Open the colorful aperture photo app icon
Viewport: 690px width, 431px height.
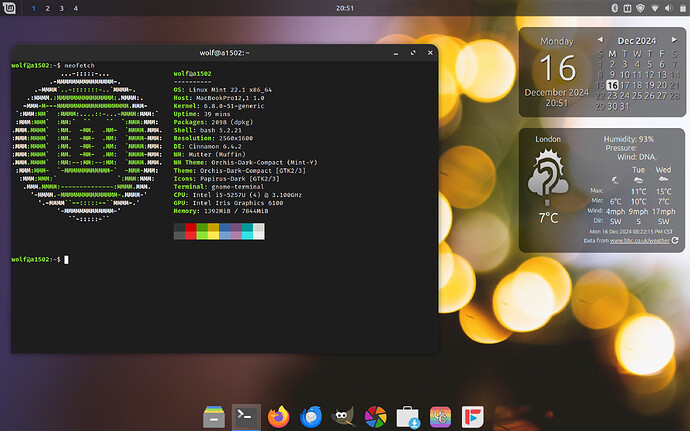tap(375, 417)
